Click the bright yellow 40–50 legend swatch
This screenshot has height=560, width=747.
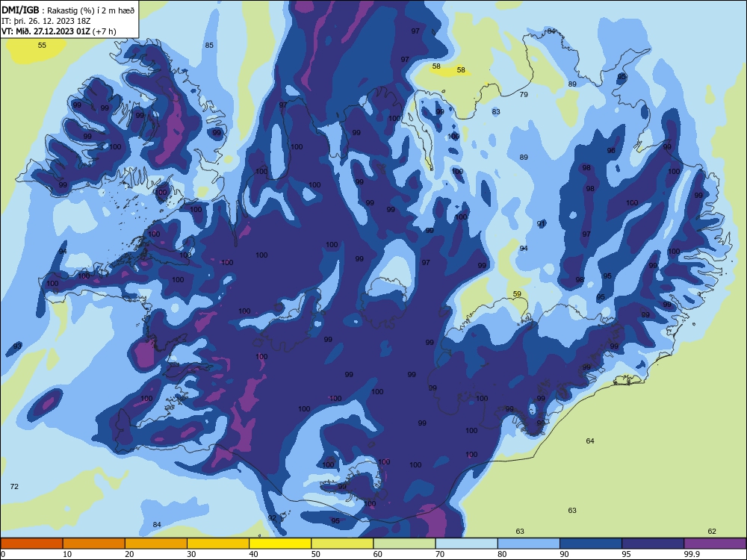point(280,544)
